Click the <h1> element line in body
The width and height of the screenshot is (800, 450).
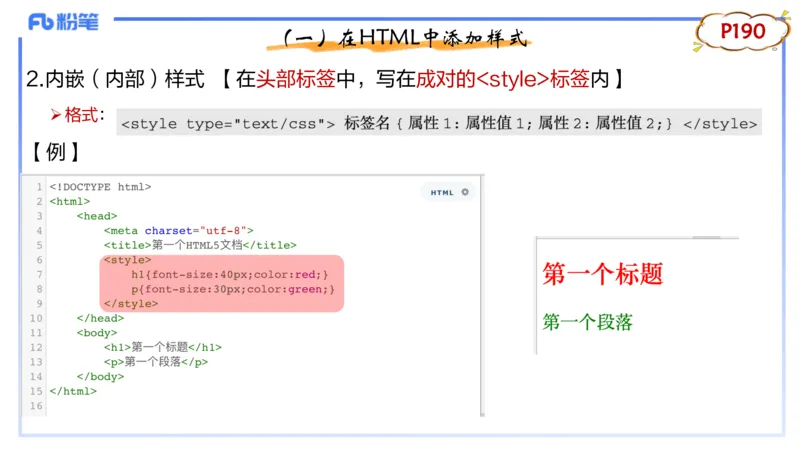162,347
